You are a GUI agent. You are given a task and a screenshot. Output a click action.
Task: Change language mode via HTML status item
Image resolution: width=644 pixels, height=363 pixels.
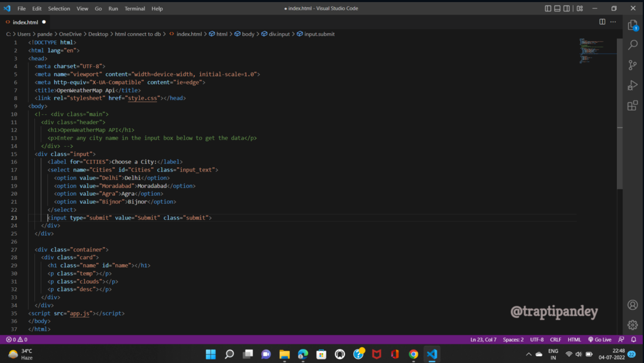click(x=574, y=339)
